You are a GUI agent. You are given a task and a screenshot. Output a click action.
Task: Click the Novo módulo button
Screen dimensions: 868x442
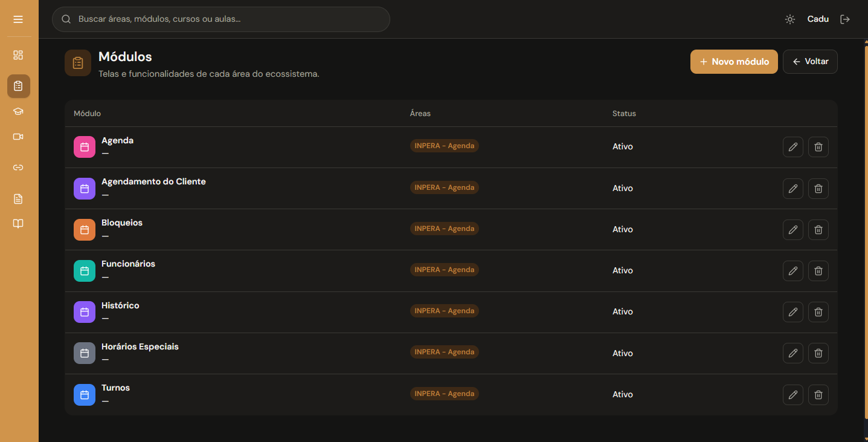(x=734, y=62)
